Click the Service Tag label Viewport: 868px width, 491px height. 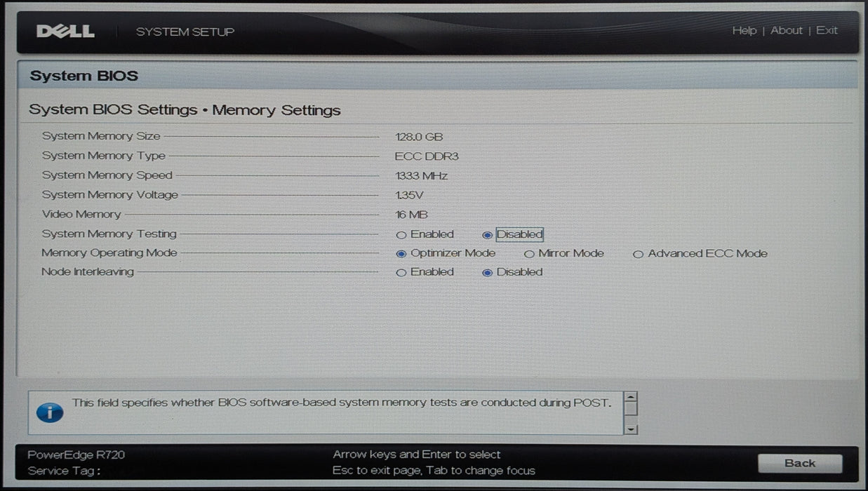click(64, 471)
